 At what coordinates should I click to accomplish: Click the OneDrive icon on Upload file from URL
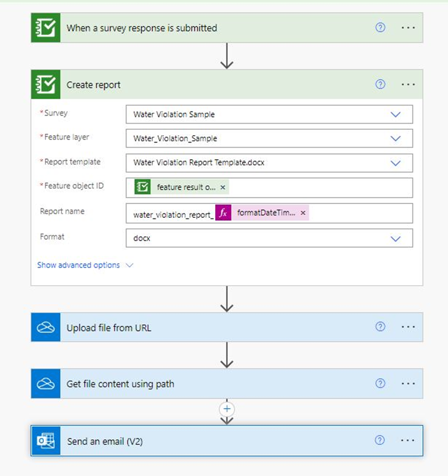click(x=45, y=328)
